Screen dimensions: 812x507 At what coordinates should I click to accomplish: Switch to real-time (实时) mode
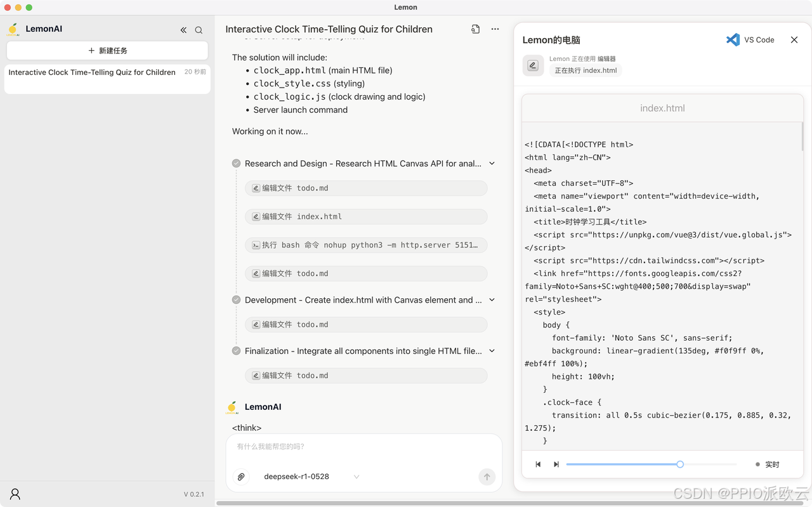(768, 464)
